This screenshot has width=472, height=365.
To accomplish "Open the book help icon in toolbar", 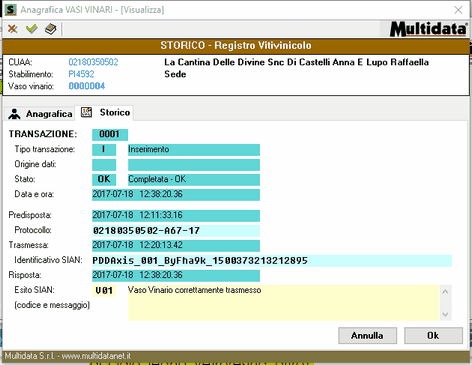I will 51,29.
